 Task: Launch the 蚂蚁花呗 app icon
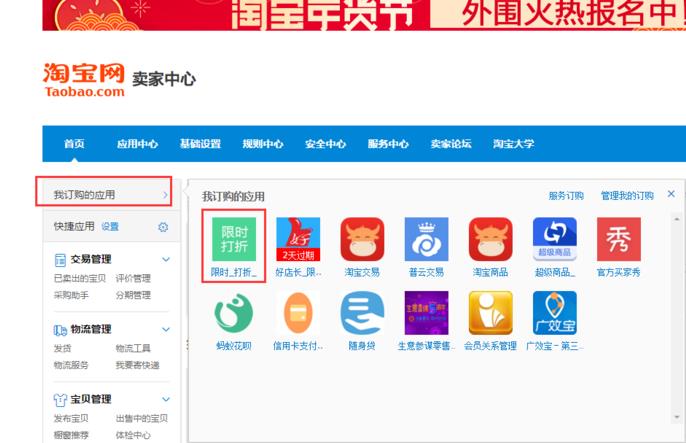point(234,313)
